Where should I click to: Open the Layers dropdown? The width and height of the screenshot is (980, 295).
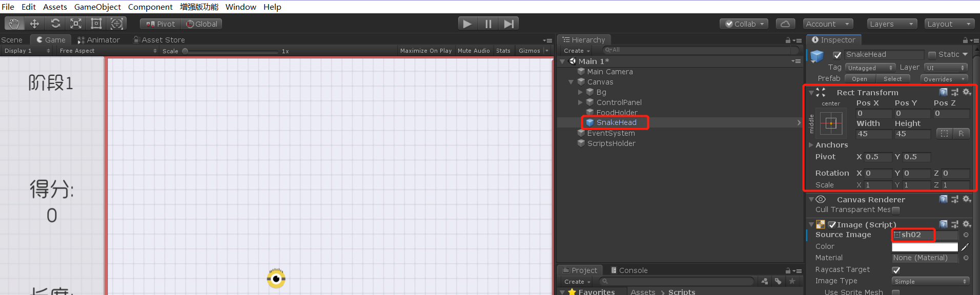tap(892, 24)
